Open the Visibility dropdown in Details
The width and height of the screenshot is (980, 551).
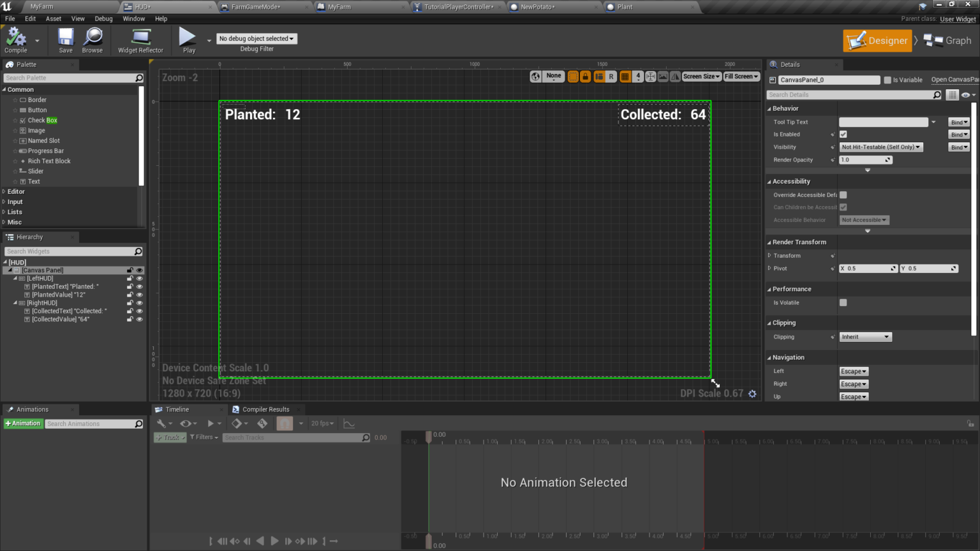click(881, 147)
